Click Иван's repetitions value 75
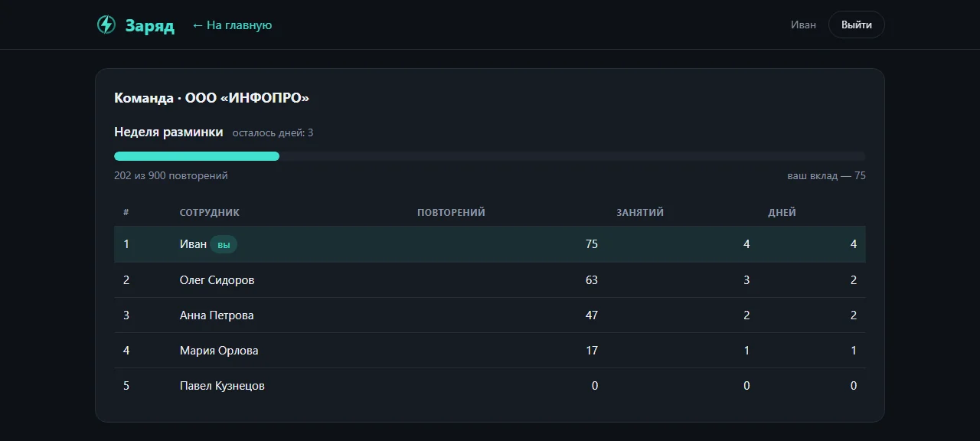Image resolution: width=980 pixels, height=441 pixels. point(591,244)
